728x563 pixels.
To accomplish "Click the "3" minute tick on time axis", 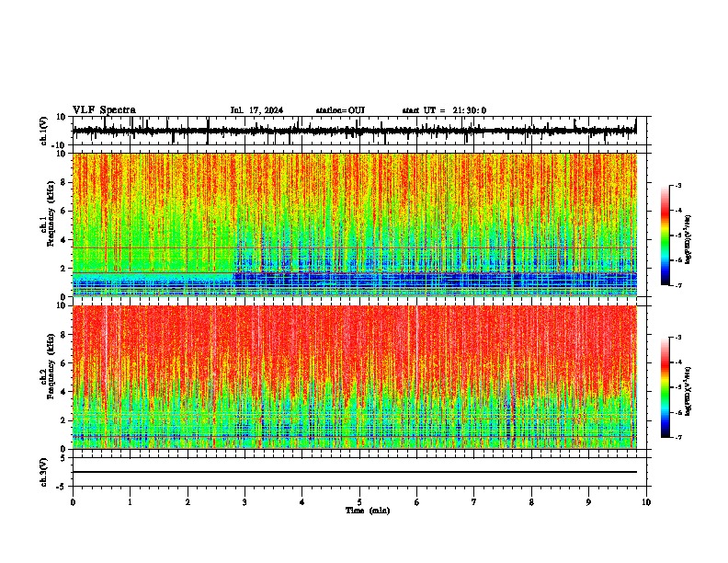I will 245,502.
